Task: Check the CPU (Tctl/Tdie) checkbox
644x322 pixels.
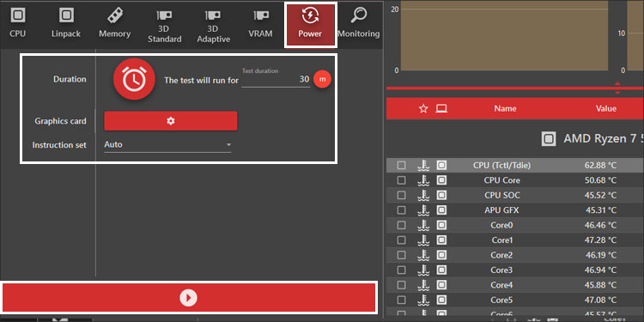Action: [401, 165]
